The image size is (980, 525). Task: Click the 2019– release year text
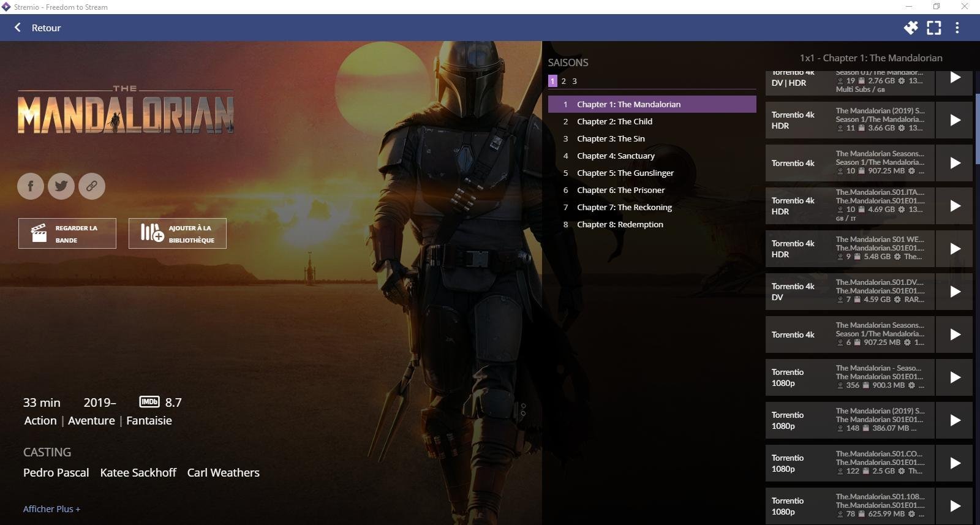click(x=100, y=402)
